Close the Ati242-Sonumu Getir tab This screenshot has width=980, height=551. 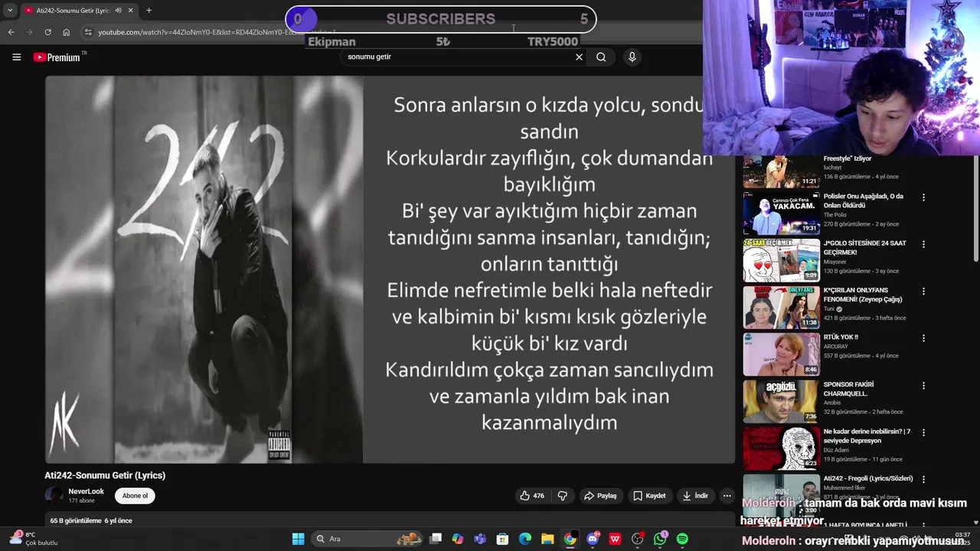pos(130,11)
